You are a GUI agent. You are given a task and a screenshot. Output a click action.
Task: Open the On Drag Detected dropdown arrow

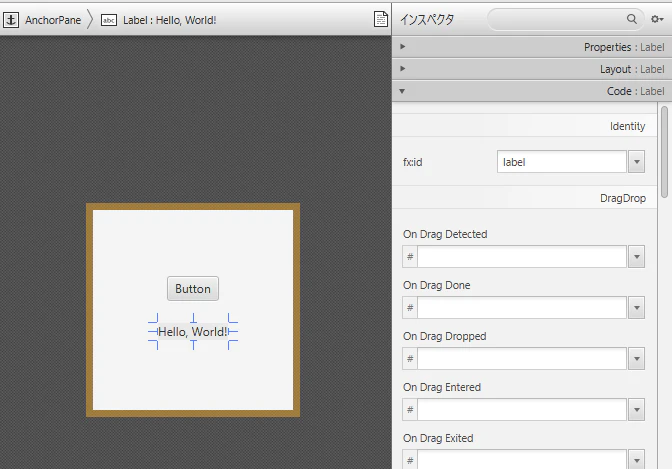click(636, 257)
